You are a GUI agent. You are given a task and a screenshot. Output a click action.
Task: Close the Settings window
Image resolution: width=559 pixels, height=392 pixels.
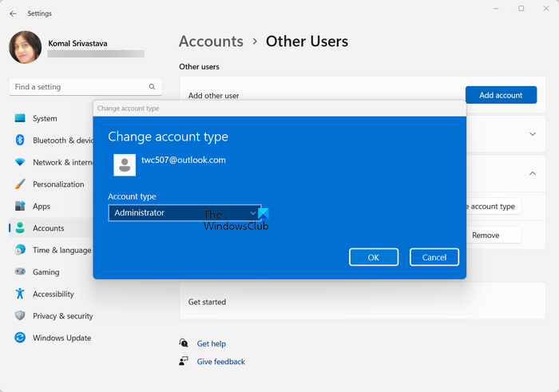tap(545, 8)
